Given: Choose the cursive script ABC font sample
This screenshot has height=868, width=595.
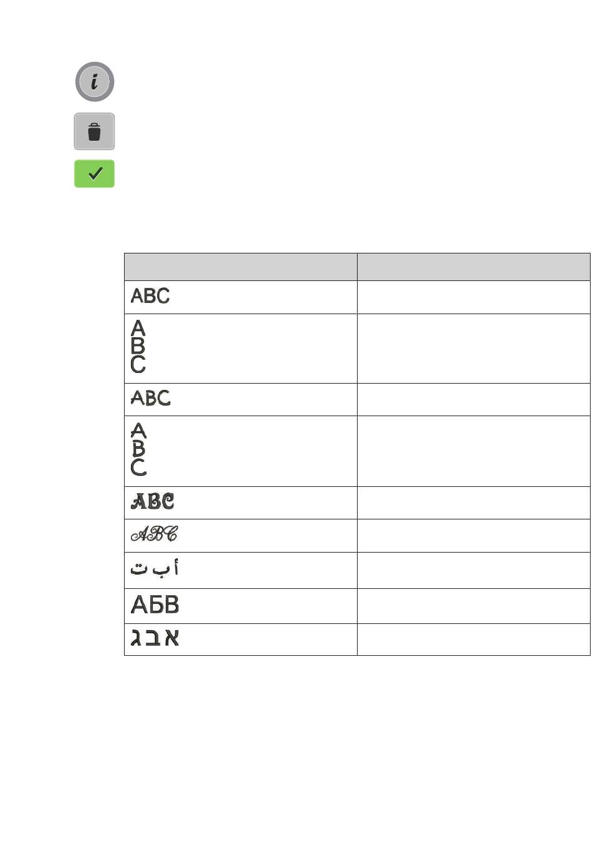Looking at the screenshot, I should [154, 534].
